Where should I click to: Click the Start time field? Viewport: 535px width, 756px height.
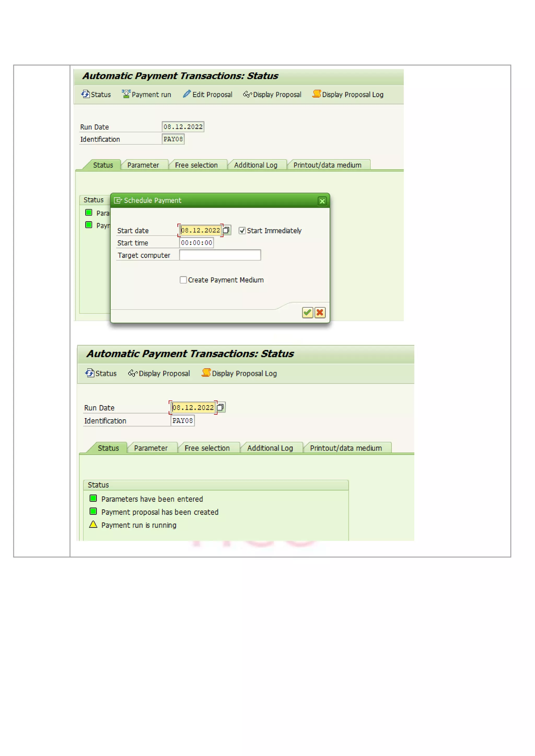point(196,243)
